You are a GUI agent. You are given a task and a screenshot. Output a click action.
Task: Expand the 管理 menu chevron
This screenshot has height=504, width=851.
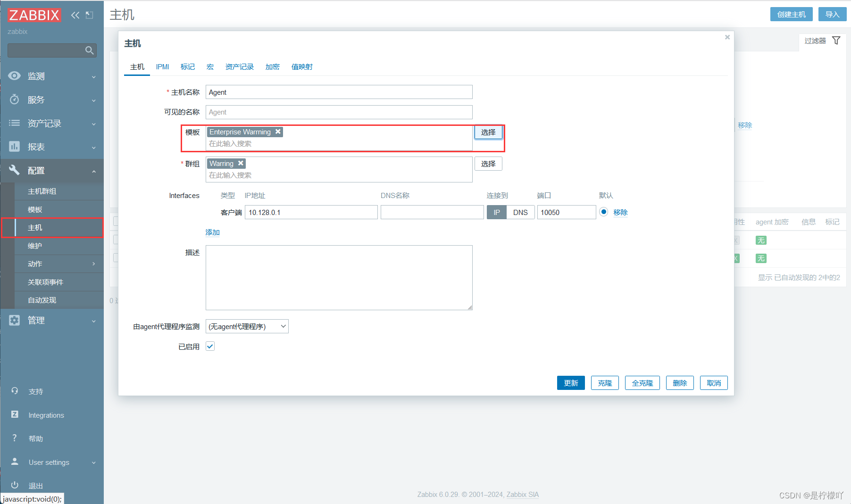[94, 321]
